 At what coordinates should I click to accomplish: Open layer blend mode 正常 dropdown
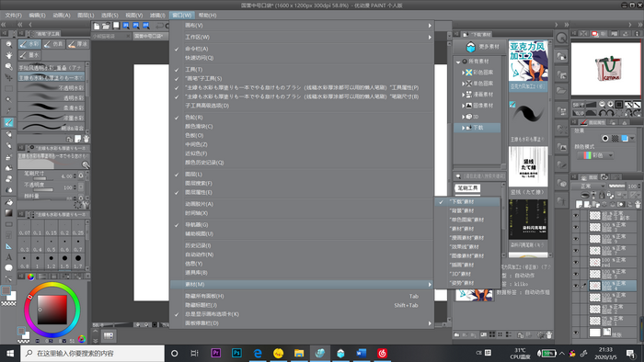589,187
